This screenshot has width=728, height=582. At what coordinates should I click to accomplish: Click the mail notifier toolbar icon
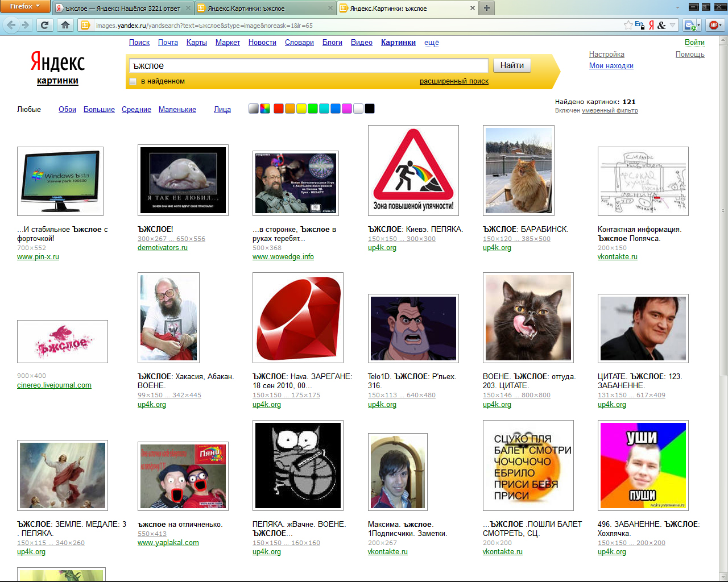point(689,25)
